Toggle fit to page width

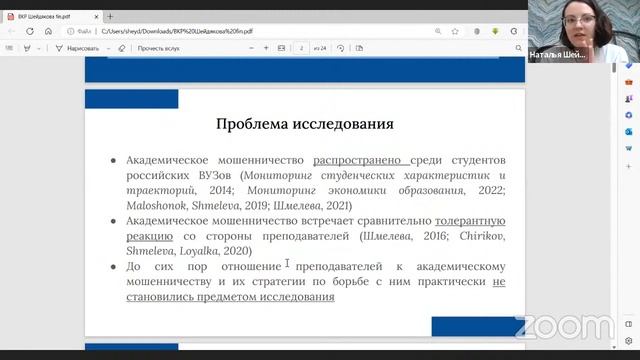(281, 48)
